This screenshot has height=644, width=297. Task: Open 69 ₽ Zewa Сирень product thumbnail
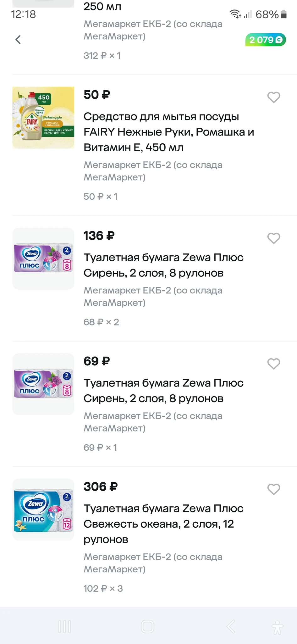pyautogui.click(x=43, y=384)
